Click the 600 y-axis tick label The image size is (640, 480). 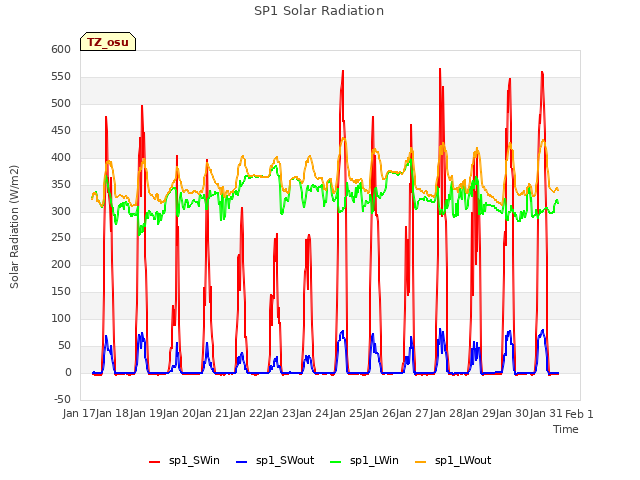(61, 49)
